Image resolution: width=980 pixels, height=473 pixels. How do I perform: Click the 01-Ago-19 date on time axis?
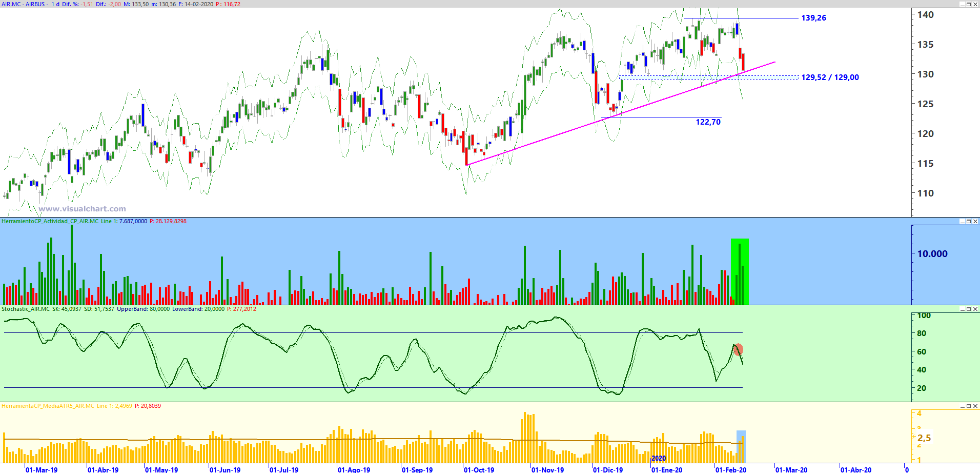pyautogui.click(x=354, y=469)
